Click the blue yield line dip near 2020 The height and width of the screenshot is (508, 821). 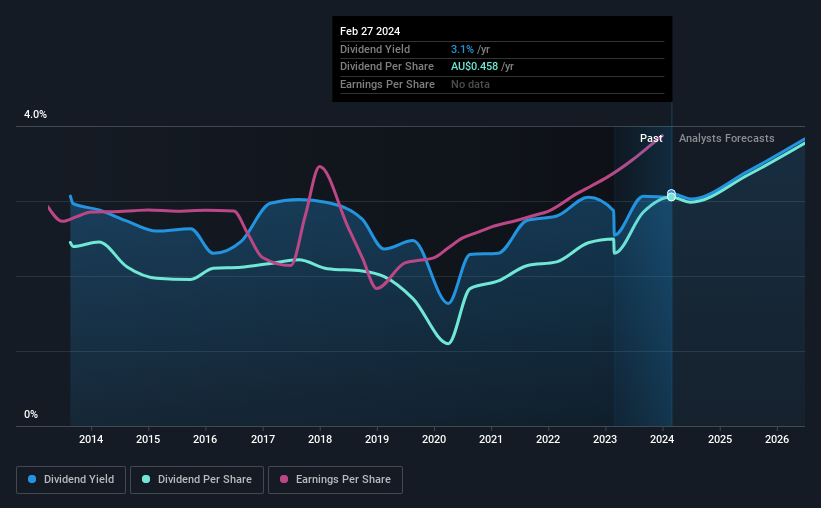point(448,303)
